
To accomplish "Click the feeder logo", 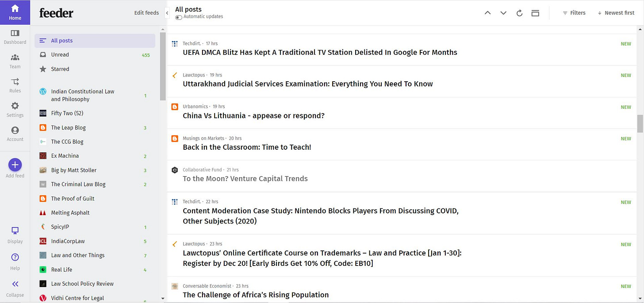I will 56,13.
